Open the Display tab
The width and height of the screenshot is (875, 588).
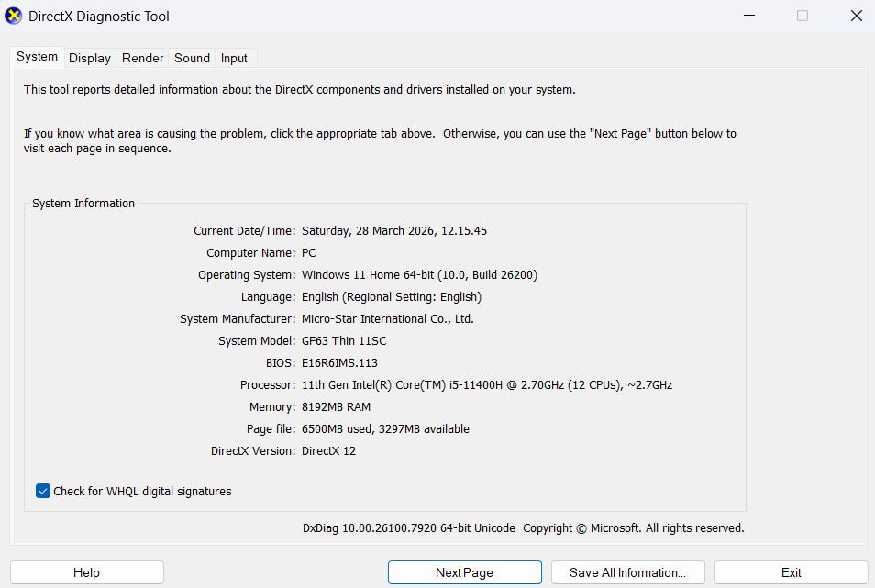point(90,58)
